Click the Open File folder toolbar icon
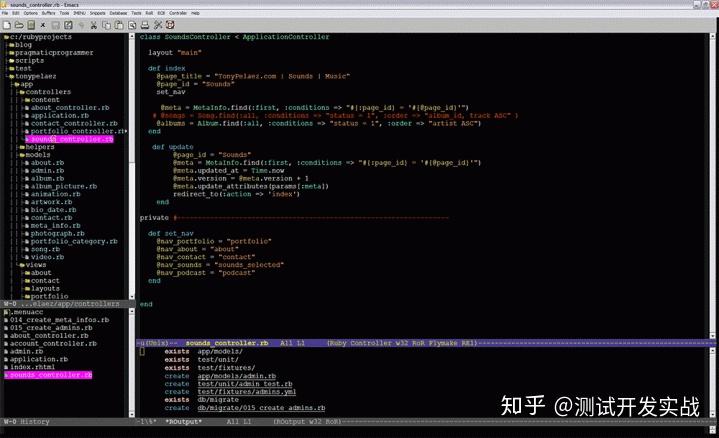Image resolution: width=719 pixels, height=438 pixels. pos(19,25)
